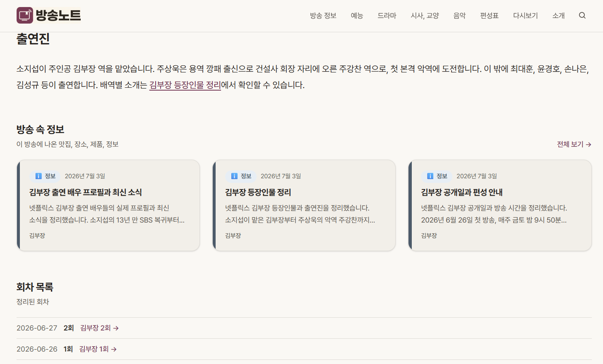
Task: Click 정보 badge on 등장인물 정리 card
Action: (241, 176)
